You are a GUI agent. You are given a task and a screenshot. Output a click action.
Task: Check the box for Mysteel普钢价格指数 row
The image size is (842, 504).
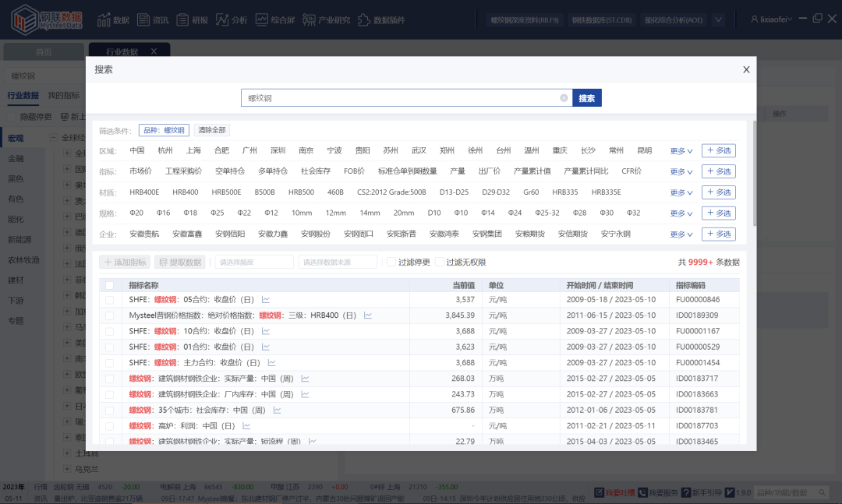pos(110,315)
